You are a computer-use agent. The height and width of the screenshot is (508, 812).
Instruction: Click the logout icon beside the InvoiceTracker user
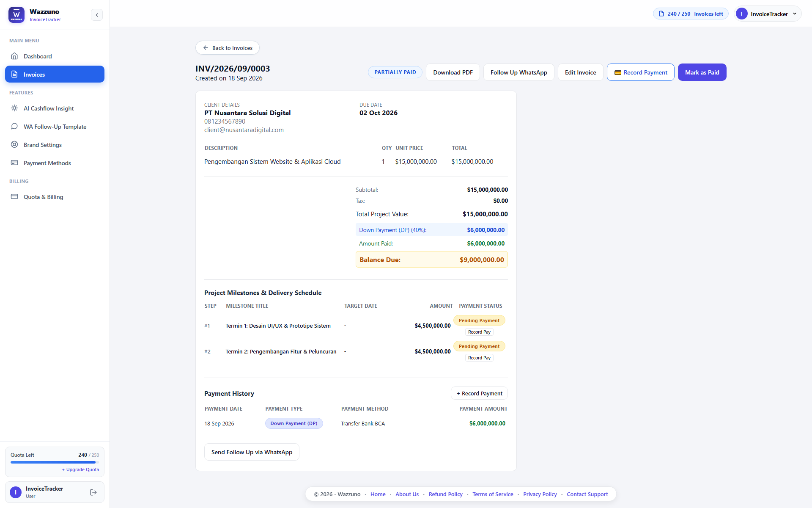[x=93, y=492]
